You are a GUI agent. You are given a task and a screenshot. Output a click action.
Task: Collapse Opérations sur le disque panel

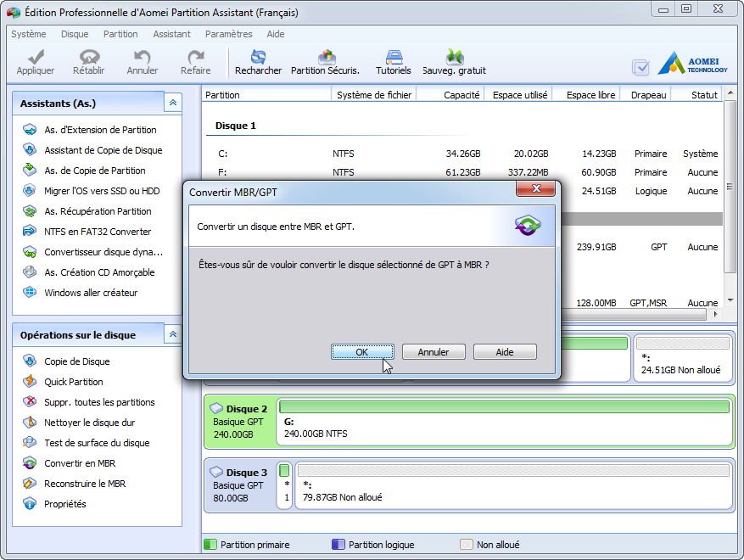[x=173, y=334]
